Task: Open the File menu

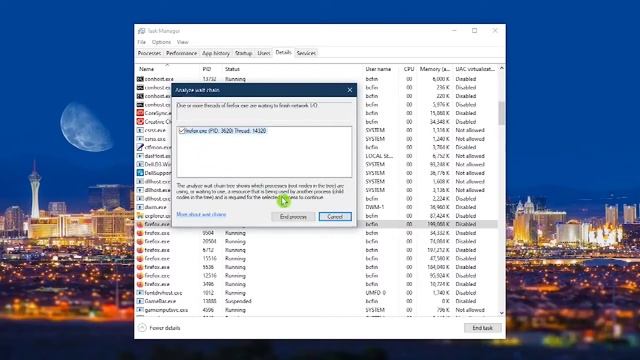Action: [x=142, y=42]
